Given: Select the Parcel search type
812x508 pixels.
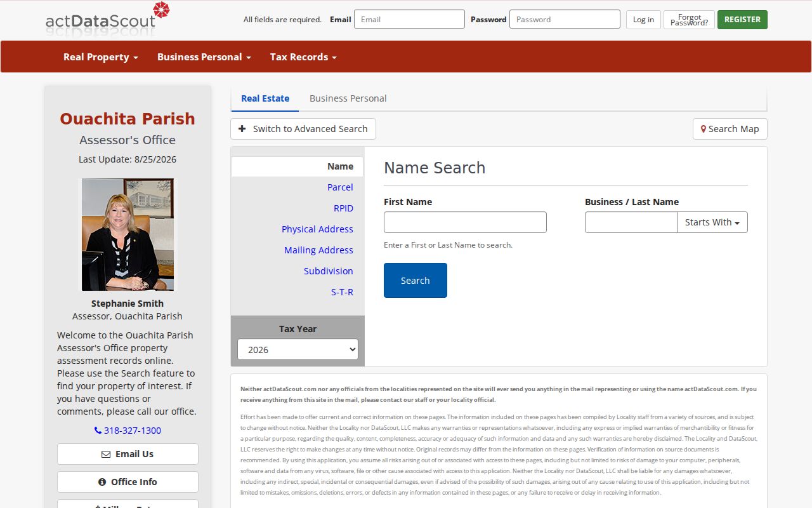Looking at the screenshot, I should [x=340, y=187].
